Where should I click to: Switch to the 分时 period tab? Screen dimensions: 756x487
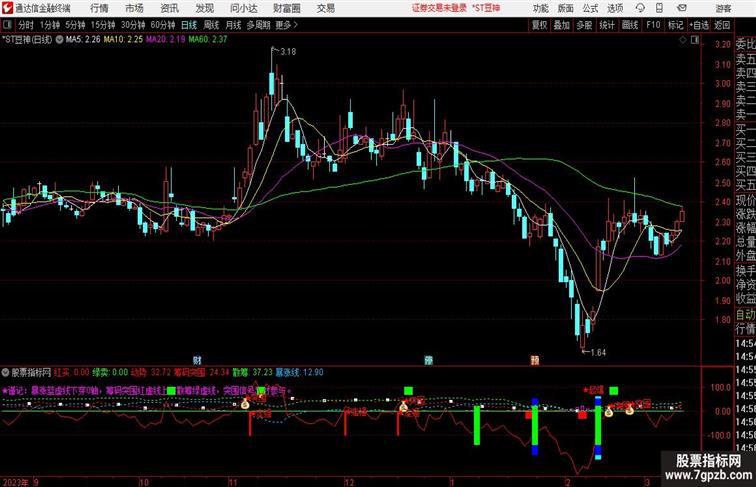[26, 25]
